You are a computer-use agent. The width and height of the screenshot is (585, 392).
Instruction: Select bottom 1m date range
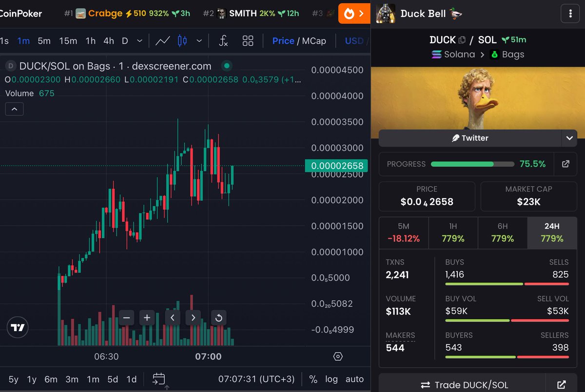point(93,379)
